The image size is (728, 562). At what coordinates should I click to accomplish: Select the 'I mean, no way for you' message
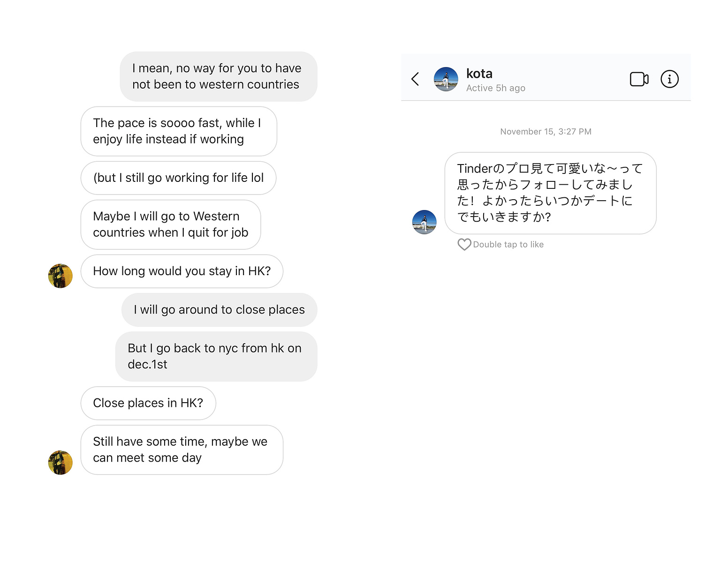pyautogui.click(x=219, y=76)
